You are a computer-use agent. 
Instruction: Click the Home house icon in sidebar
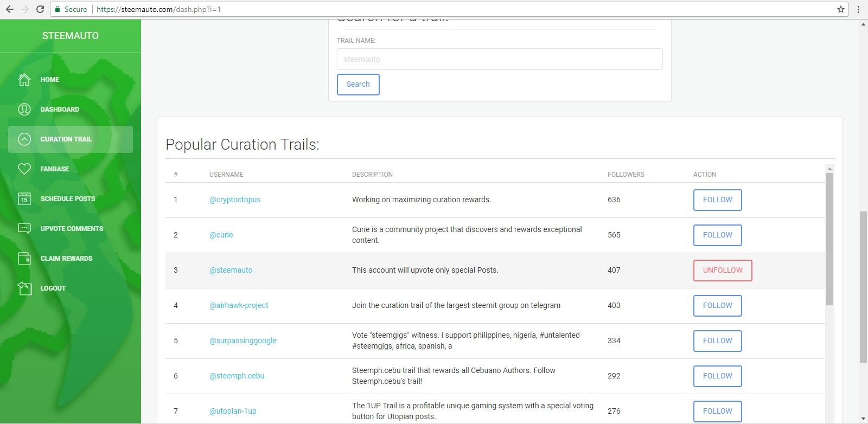24,80
